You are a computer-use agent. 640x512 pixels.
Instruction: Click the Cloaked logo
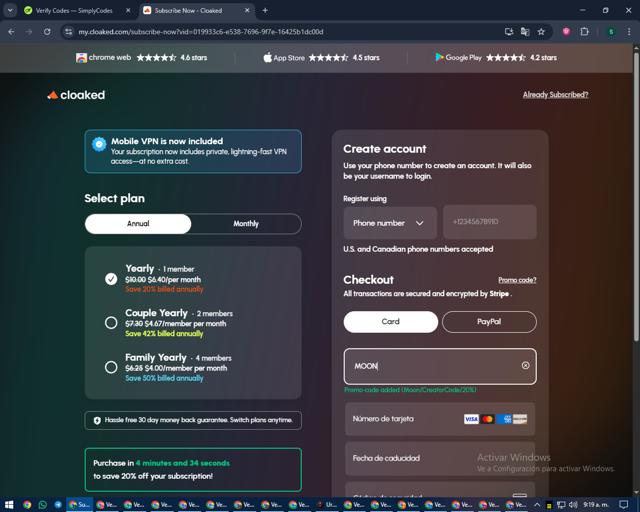pyautogui.click(x=76, y=95)
